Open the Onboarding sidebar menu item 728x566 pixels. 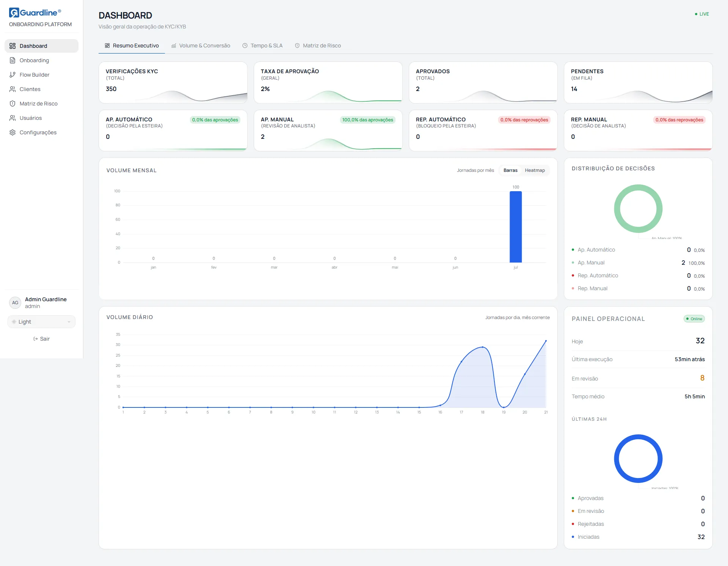41,60
